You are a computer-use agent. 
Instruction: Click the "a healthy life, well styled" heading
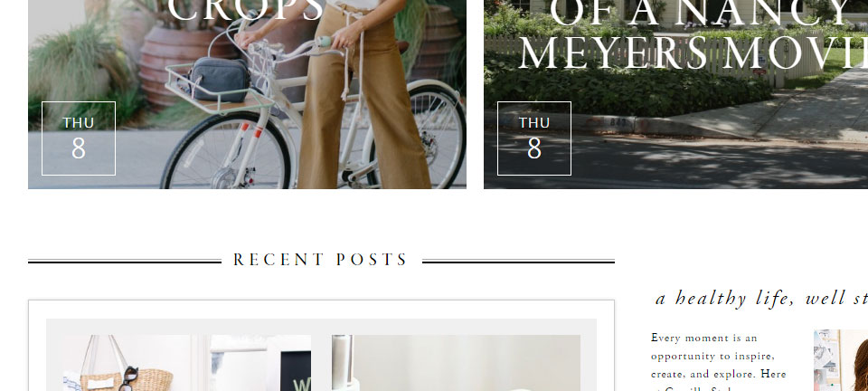761,299
